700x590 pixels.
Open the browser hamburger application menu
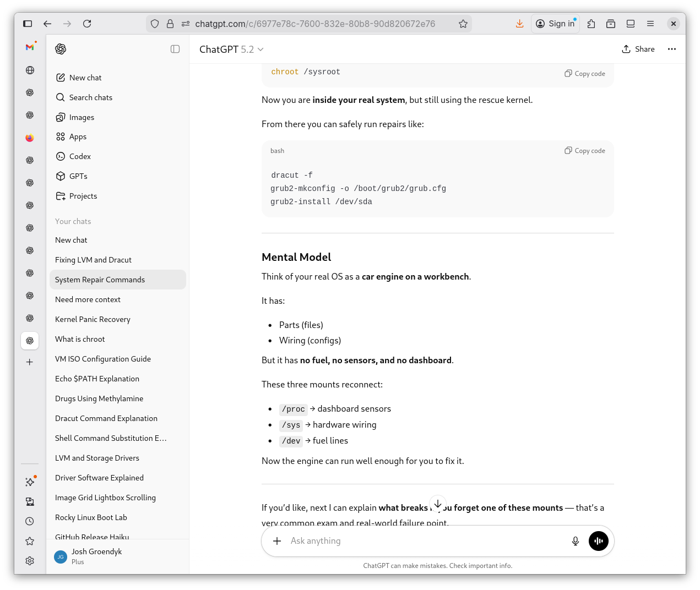coord(650,24)
